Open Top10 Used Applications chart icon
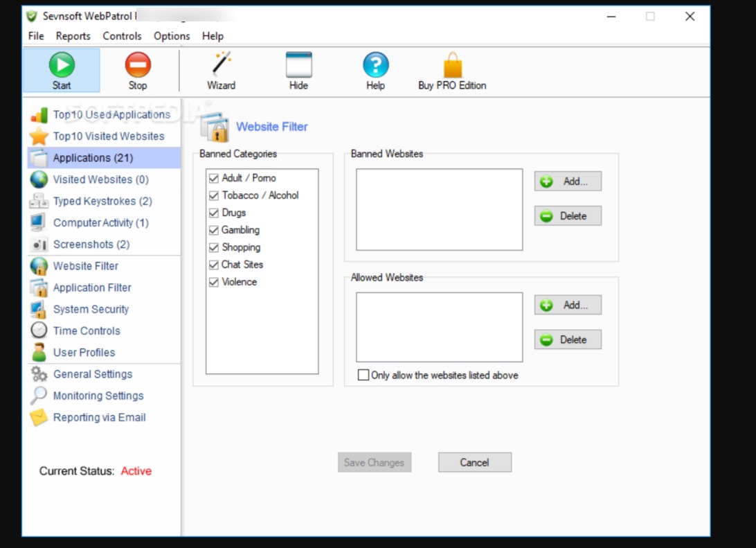 coord(39,115)
